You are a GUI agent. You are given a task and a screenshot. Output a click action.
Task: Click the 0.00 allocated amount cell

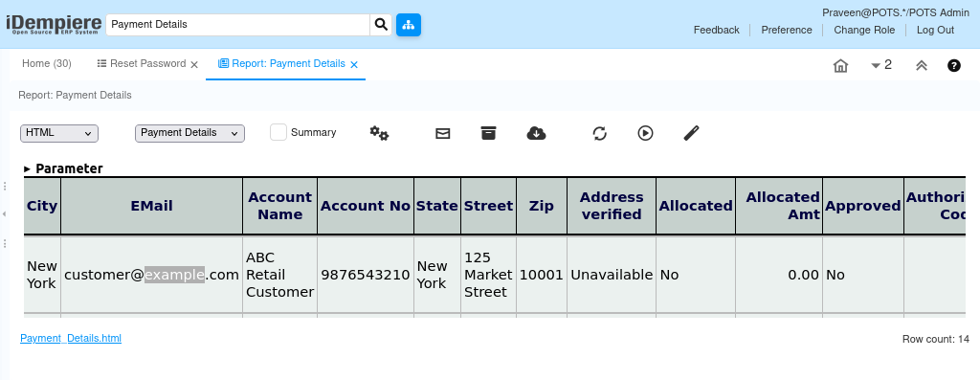[x=779, y=275]
